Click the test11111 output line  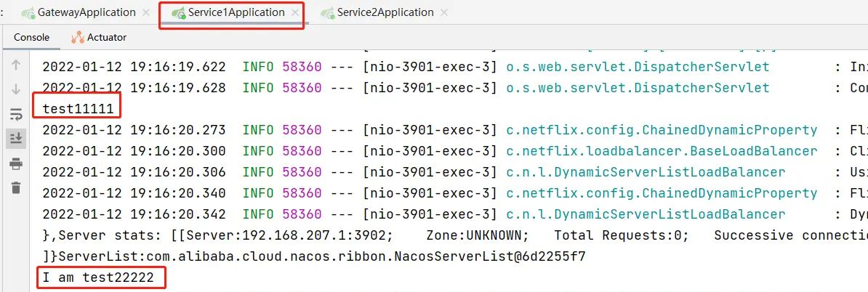(78, 109)
